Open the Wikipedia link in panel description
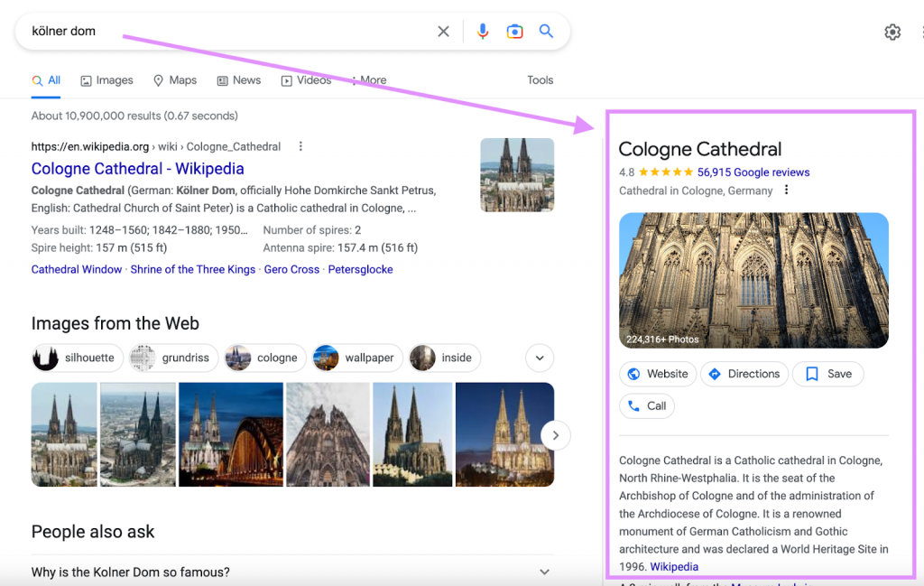Image resolution: width=924 pixels, height=586 pixels. (x=674, y=566)
